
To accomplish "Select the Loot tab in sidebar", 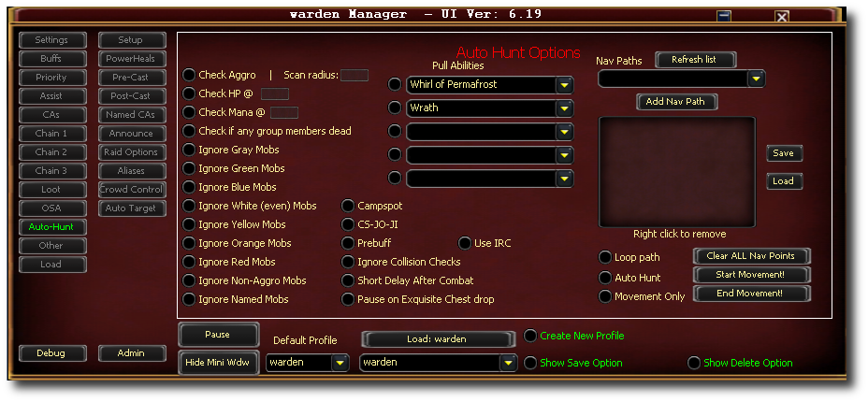I will (52, 190).
